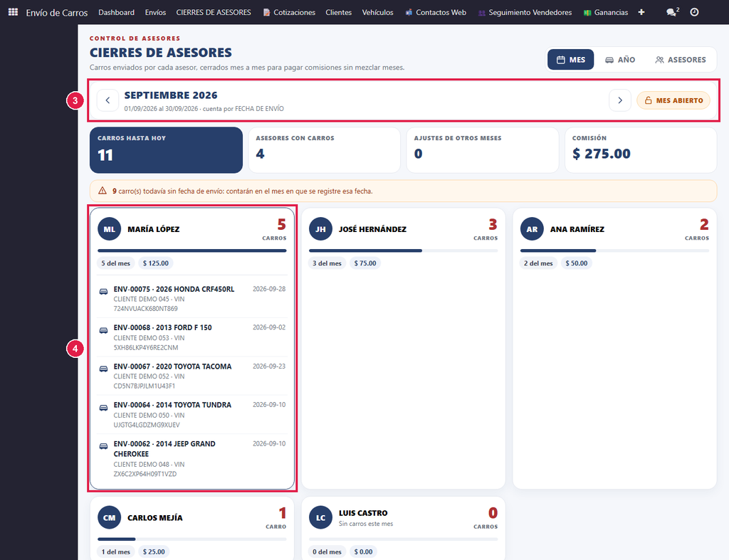Screen dimensions: 729x560
Task: Open the CIERRES DE ASESORES menu
Action: click(x=214, y=12)
